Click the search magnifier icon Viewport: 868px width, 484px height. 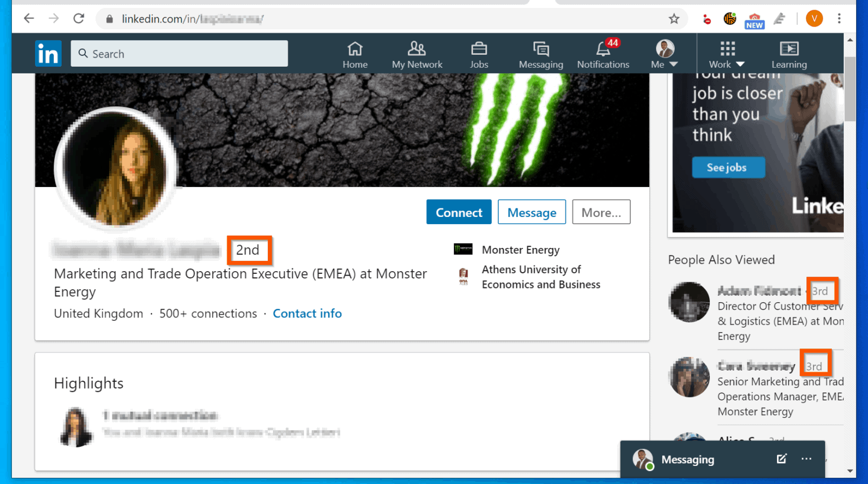[x=83, y=54]
